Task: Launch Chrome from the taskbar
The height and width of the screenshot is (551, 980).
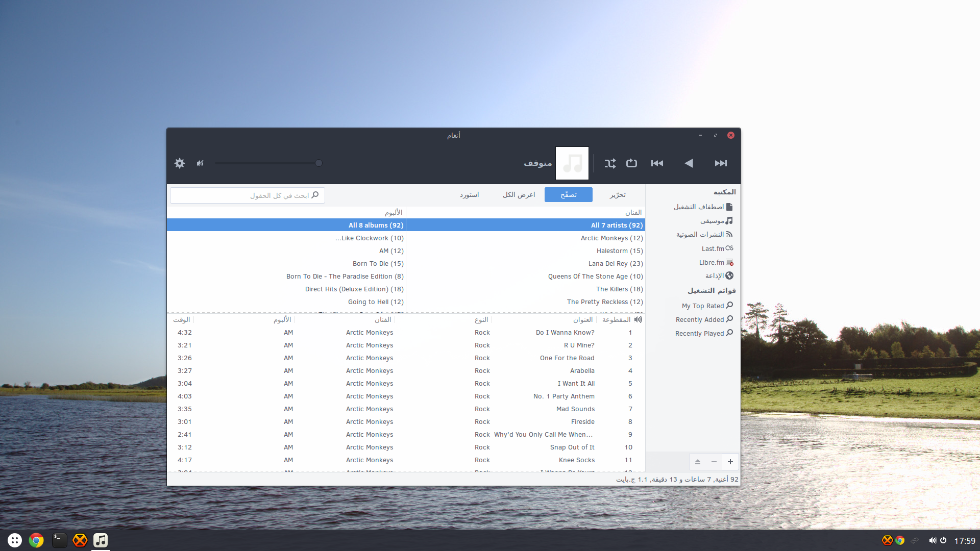Action: [x=36, y=540]
